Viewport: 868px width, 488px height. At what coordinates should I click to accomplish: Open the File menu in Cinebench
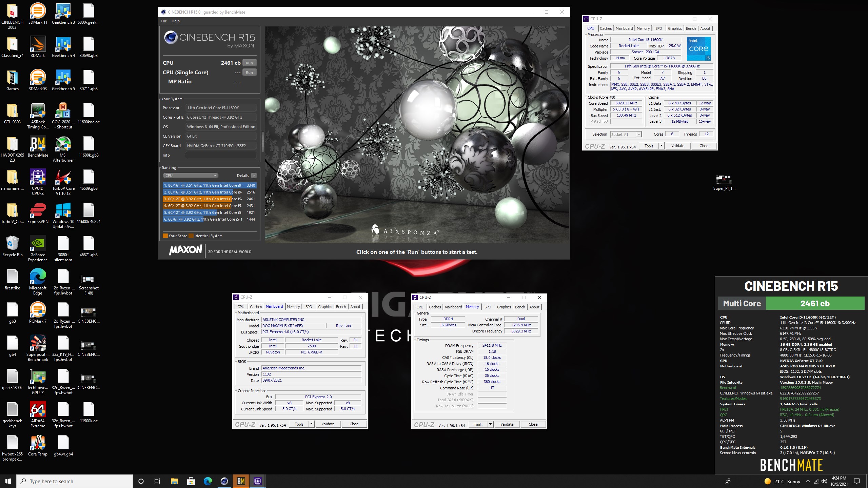click(x=164, y=21)
